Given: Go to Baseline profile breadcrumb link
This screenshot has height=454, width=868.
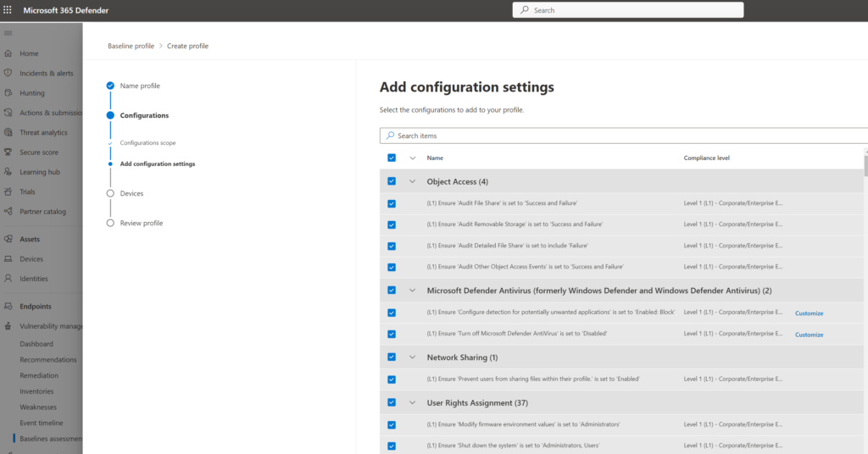Looking at the screenshot, I should coord(131,46).
